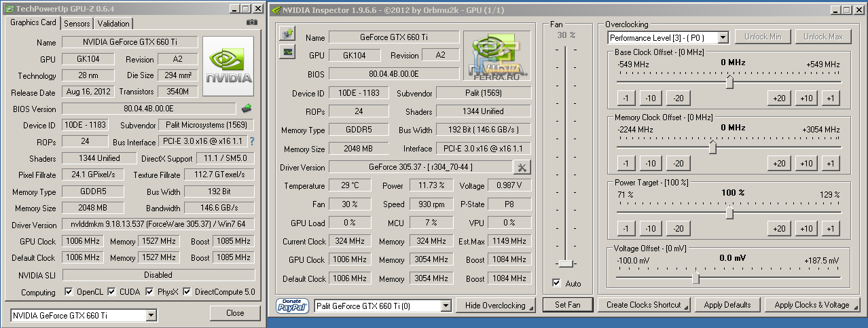
Task: Click the upload icon left of Name
Action: click(287, 33)
